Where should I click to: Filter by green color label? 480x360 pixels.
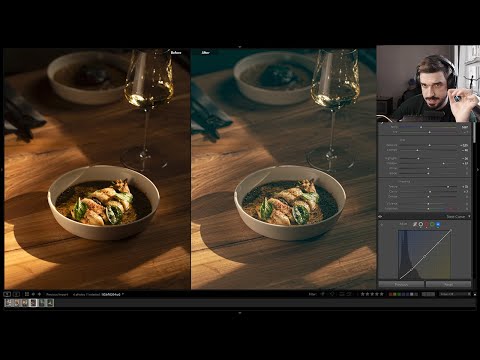399,294
